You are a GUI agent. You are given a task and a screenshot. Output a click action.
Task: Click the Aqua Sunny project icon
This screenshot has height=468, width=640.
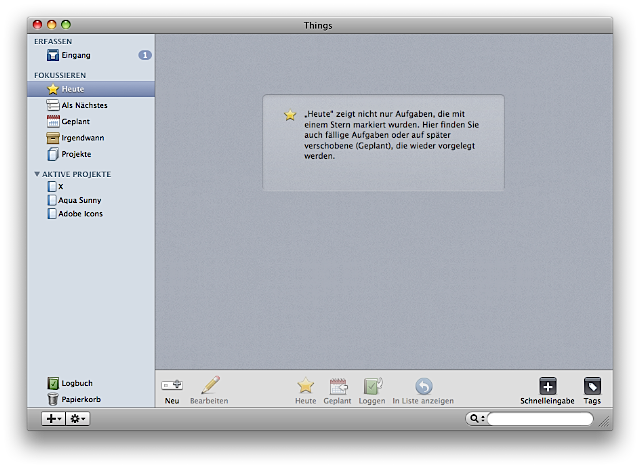tap(52, 200)
